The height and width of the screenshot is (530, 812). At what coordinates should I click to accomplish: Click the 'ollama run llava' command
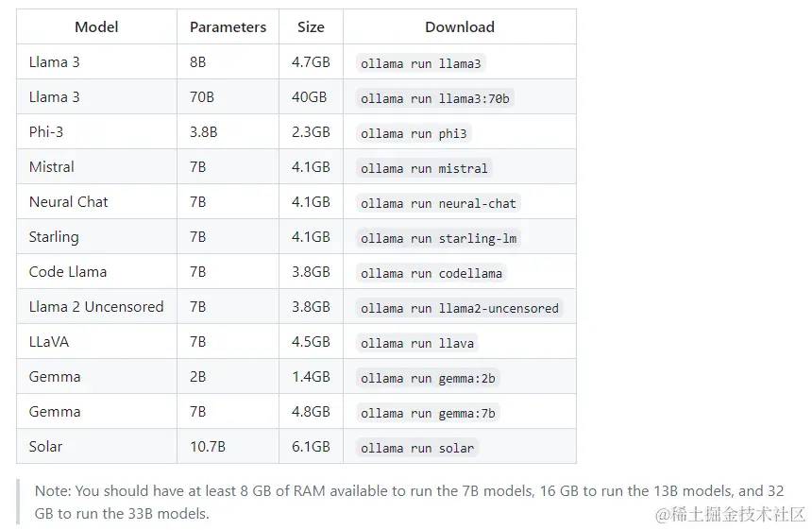point(417,343)
